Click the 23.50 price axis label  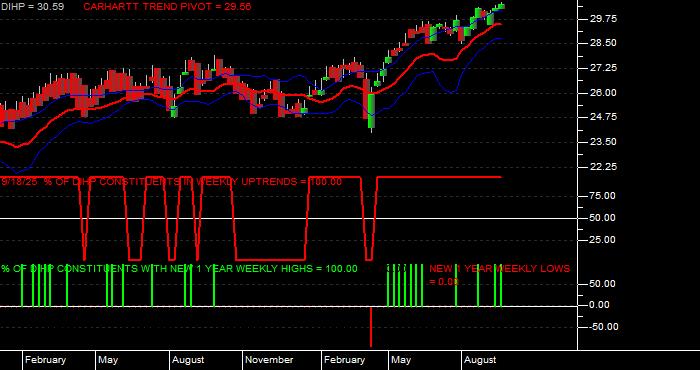coord(603,142)
